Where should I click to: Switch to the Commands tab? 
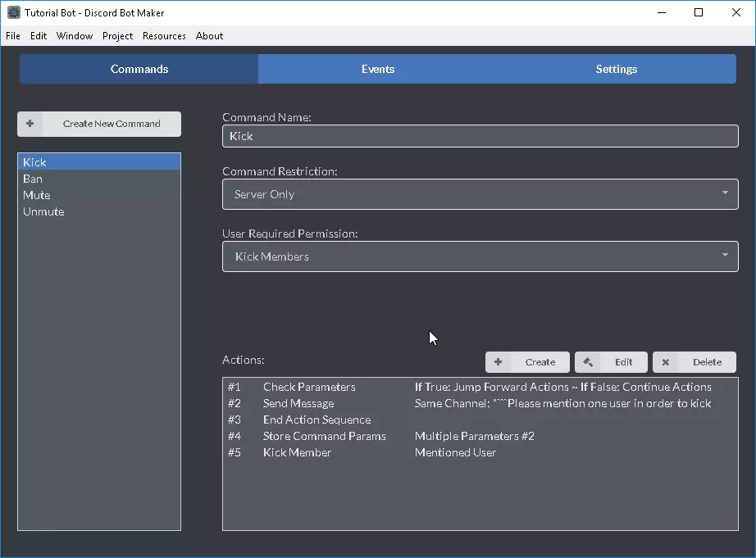(139, 69)
